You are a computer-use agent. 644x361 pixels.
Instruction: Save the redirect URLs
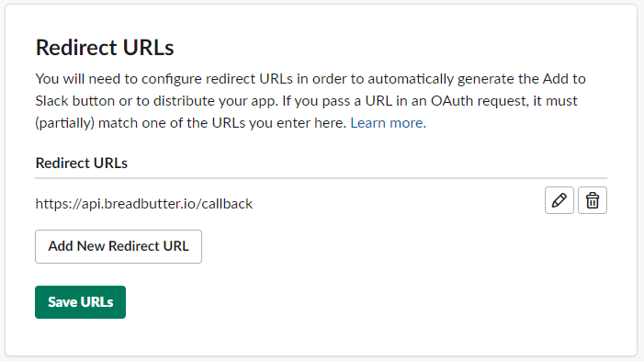click(x=80, y=302)
